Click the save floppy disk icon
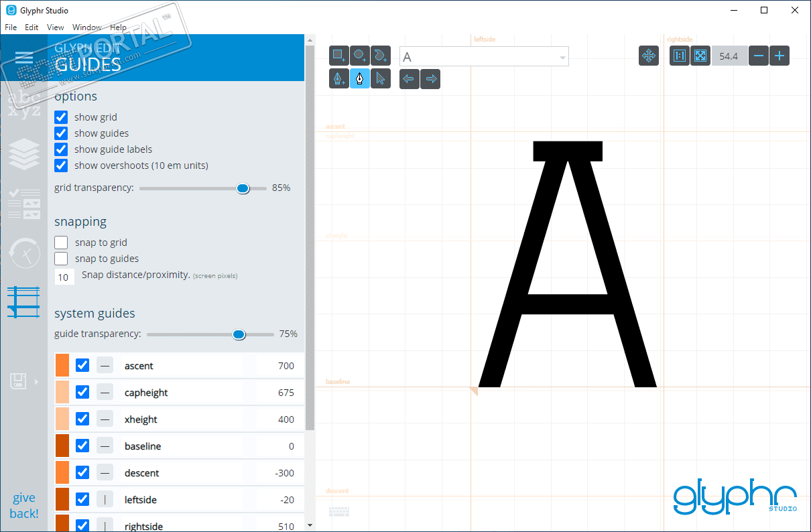 point(18,382)
